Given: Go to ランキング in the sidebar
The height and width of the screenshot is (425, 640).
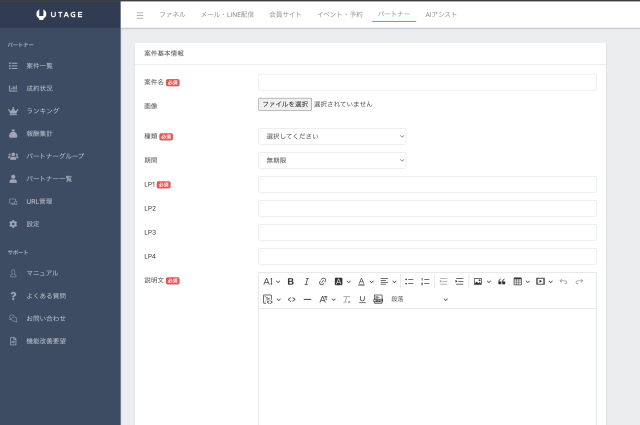Looking at the screenshot, I should [x=43, y=111].
